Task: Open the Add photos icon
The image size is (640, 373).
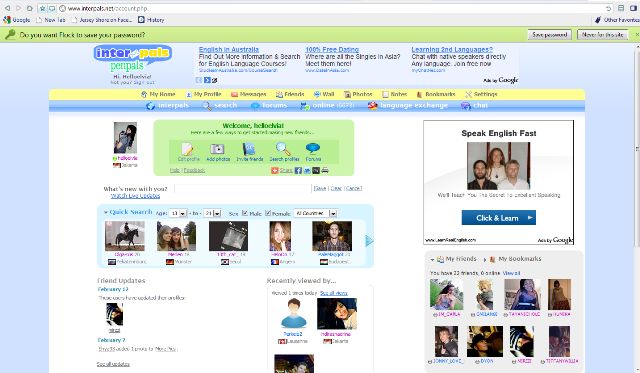Action: (217, 149)
